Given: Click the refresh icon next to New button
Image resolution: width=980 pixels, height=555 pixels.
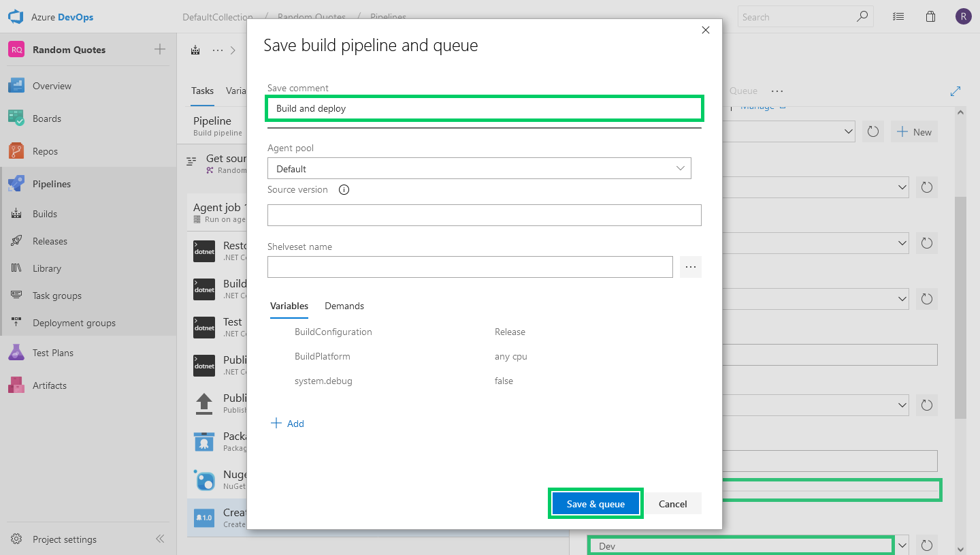Looking at the screenshot, I should 873,131.
